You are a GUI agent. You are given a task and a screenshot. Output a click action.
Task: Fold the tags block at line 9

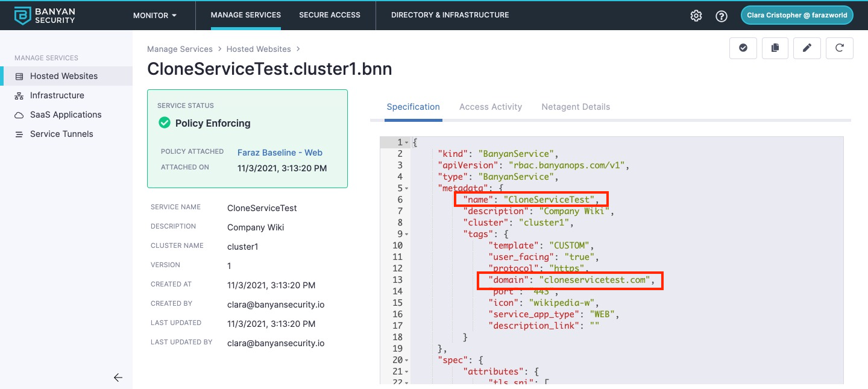point(407,235)
